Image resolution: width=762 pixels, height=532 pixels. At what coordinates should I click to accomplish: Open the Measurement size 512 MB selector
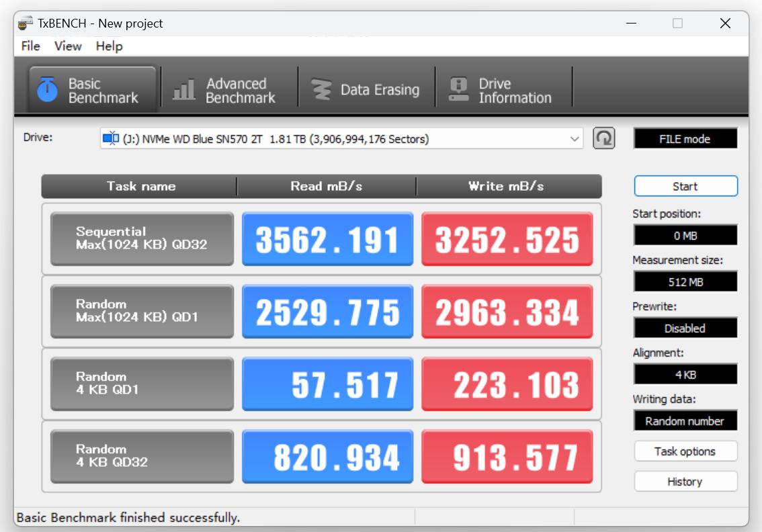pyautogui.click(x=685, y=281)
